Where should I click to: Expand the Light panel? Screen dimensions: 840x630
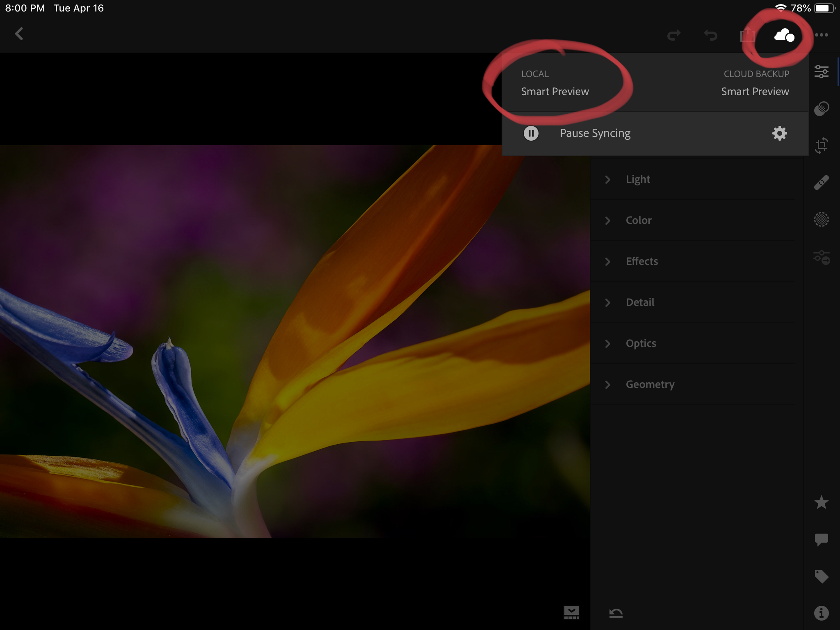692,179
